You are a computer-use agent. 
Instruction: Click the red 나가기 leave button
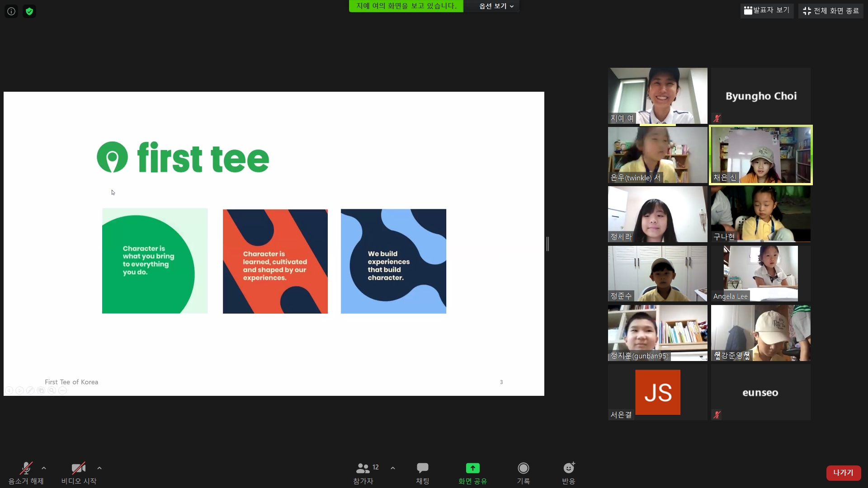[x=843, y=473]
